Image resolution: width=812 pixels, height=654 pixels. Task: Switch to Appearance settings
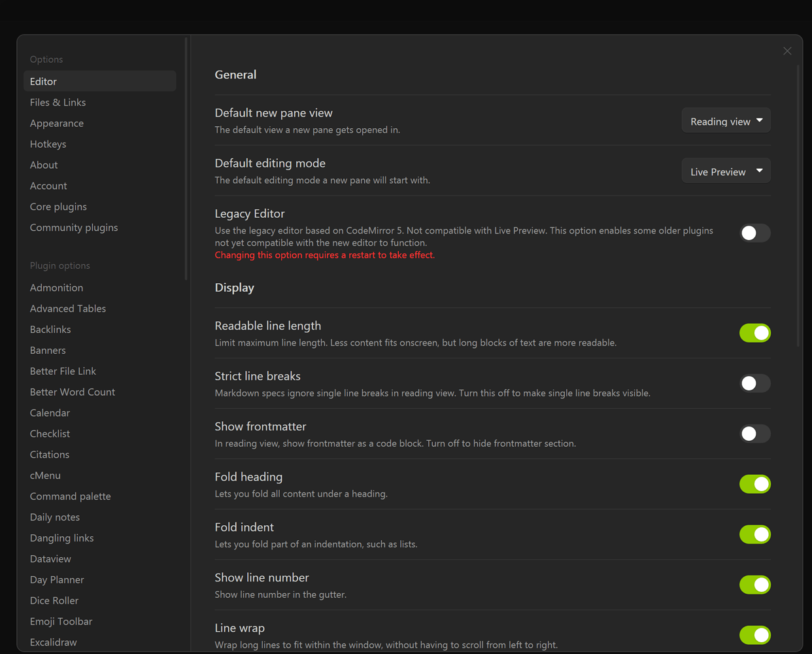tap(57, 123)
